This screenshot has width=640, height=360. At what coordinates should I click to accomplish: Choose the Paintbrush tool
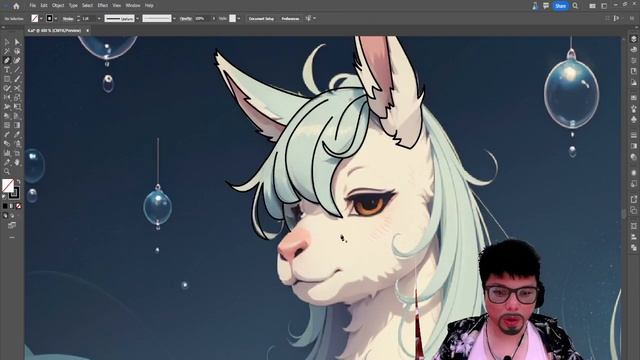(17, 79)
